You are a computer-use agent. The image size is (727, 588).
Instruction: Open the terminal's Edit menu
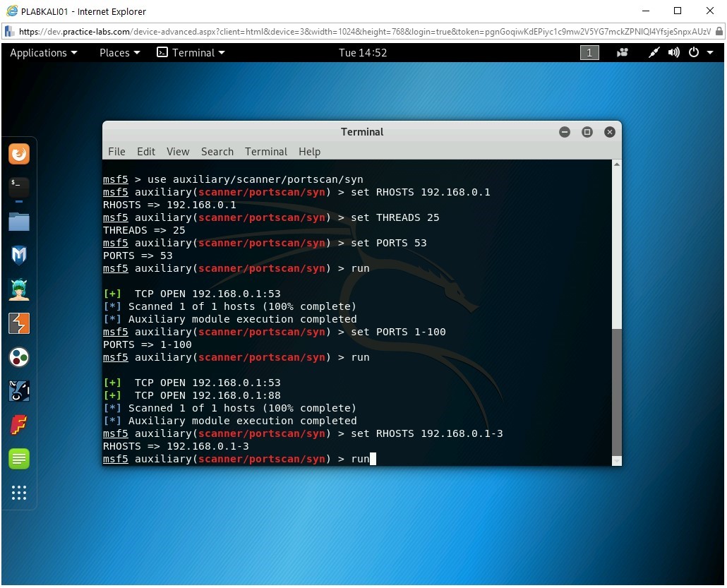pyautogui.click(x=146, y=152)
